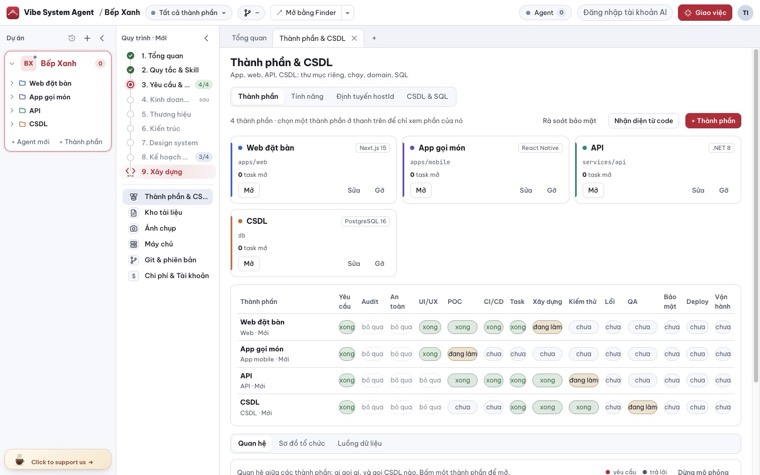Open Kho tài liệu document icon

133,212
